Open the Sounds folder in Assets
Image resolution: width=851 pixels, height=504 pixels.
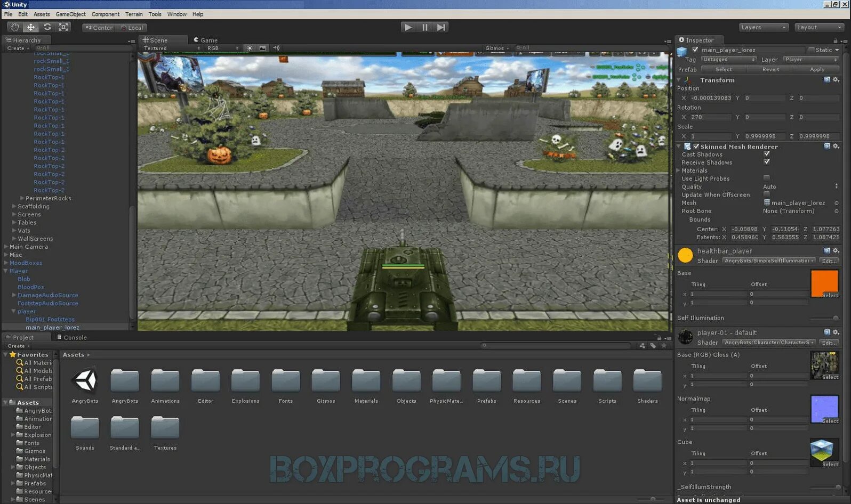(x=85, y=433)
